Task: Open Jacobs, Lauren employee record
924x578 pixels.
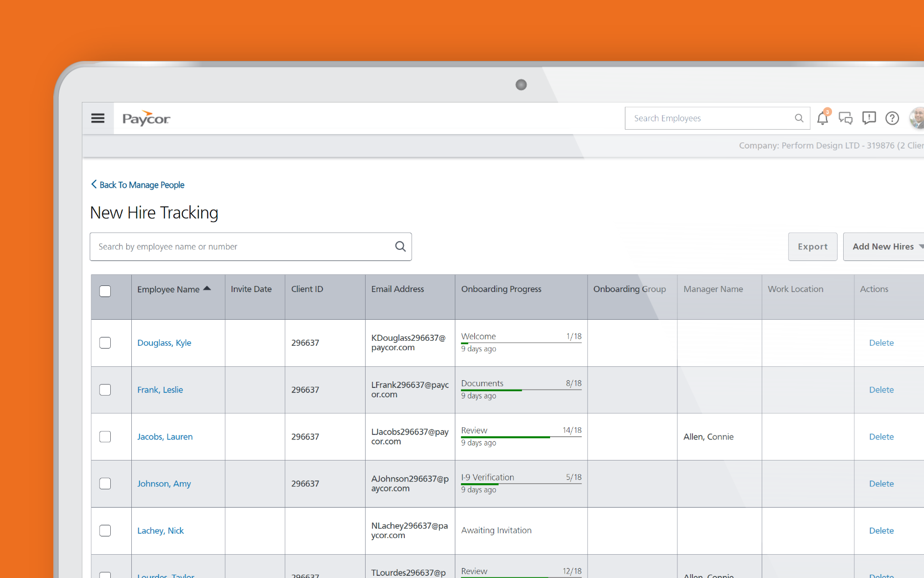Action: [165, 437]
